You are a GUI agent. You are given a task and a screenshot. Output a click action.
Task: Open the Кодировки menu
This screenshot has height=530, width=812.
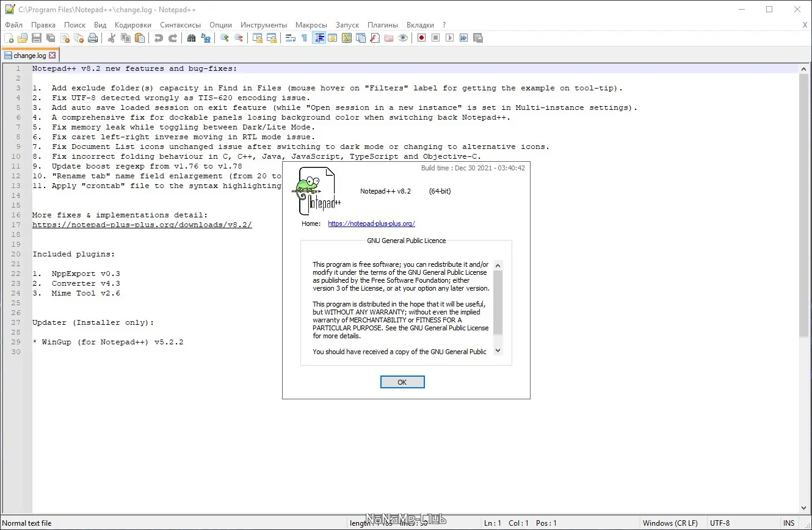(133, 25)
